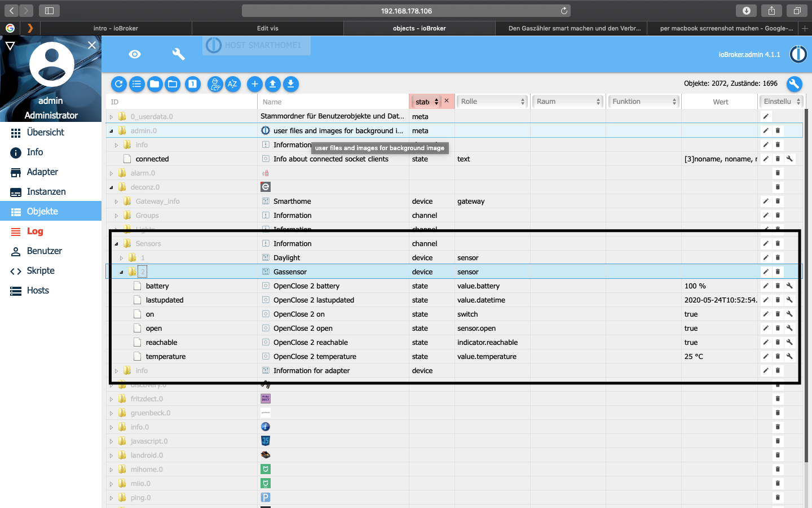The height and width of the screenshot is (508, 812).
Task: Collapse all folders with the filled folder icon
Action: tap(155, 84)
